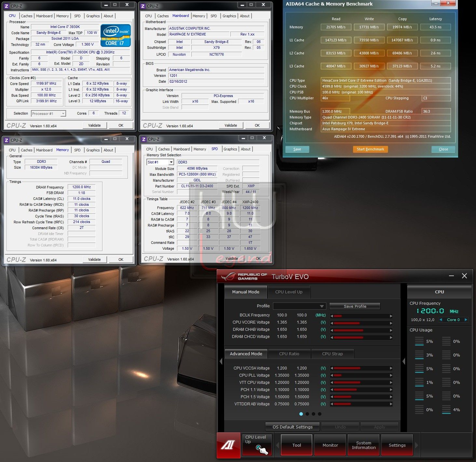The width and height of the screenshot is (476, 462).
Task: Decrease BCLK Frequency with its left arrow
Action: click(332, 316)
